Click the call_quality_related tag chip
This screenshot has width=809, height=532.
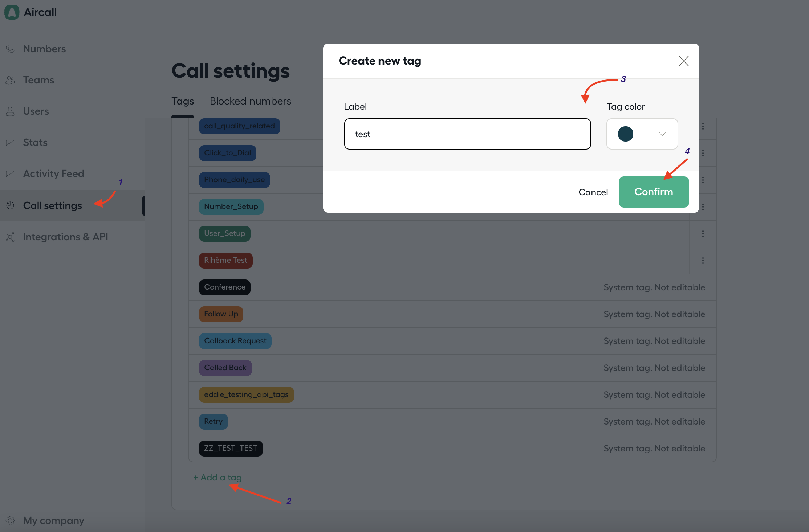coord(239,126)
